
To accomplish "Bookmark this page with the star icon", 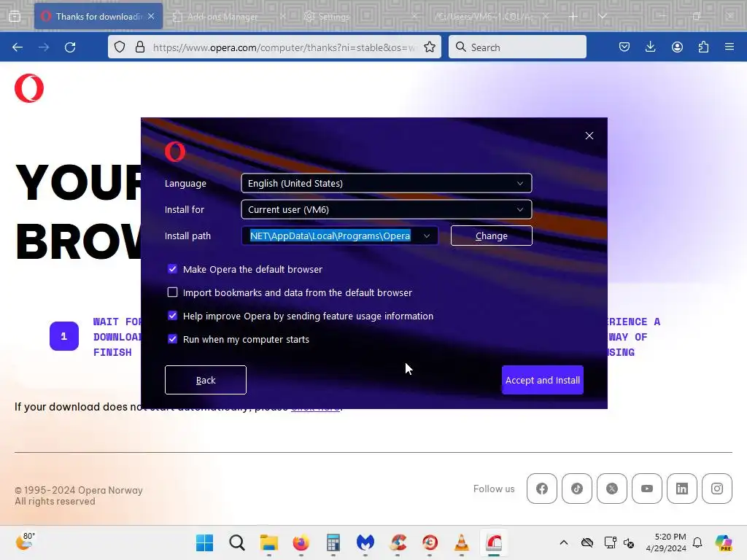I will (x=429, y=47).
